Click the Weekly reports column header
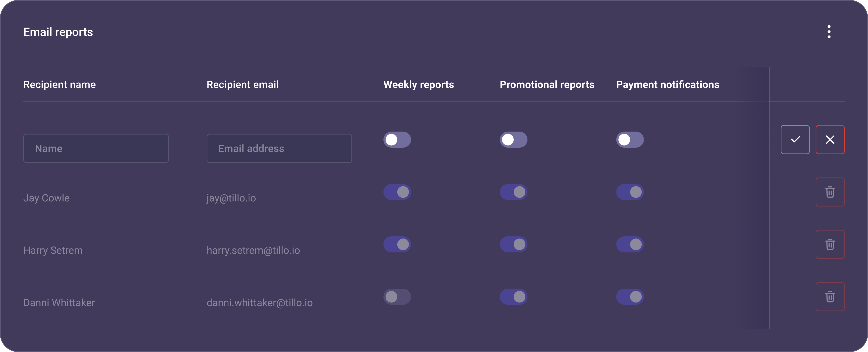This screenshot has width=868, height=352. point(419,85)
